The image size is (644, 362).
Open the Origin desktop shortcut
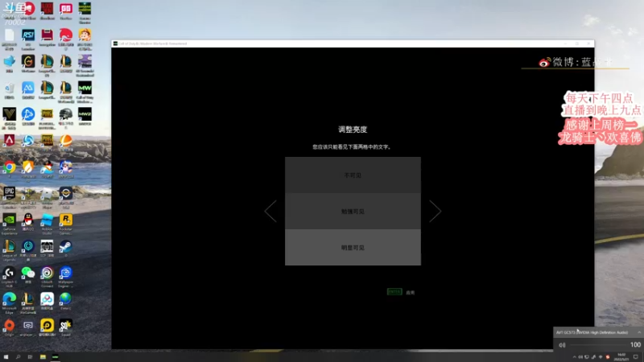tap(9, 326)
